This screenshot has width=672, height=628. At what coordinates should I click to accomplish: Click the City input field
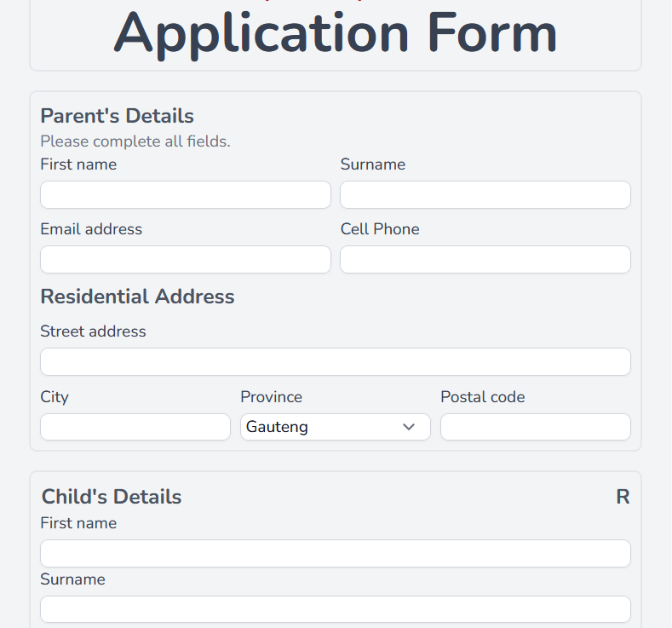click(x=135, y=427)
